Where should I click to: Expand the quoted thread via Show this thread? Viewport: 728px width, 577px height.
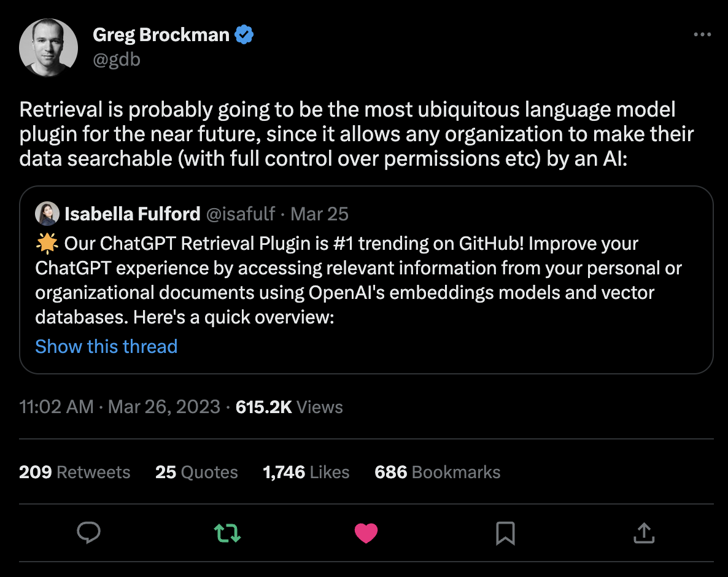(x=106, y=346)
